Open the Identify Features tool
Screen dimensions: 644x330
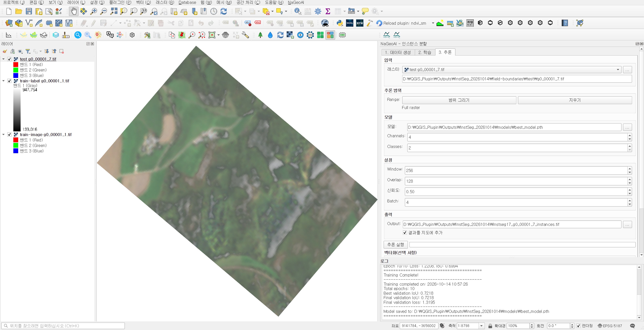click(298, 11)
